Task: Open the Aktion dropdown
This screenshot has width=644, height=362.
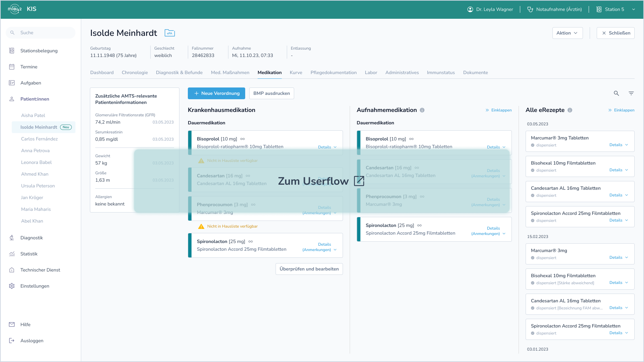Action: pyautogui.click(x=567, y=33)
